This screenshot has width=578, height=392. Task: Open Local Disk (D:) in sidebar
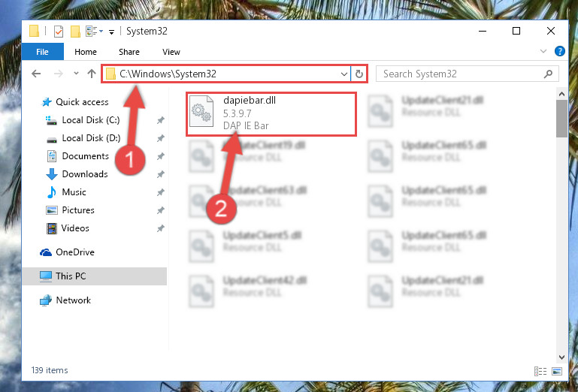tap(91, 138)
